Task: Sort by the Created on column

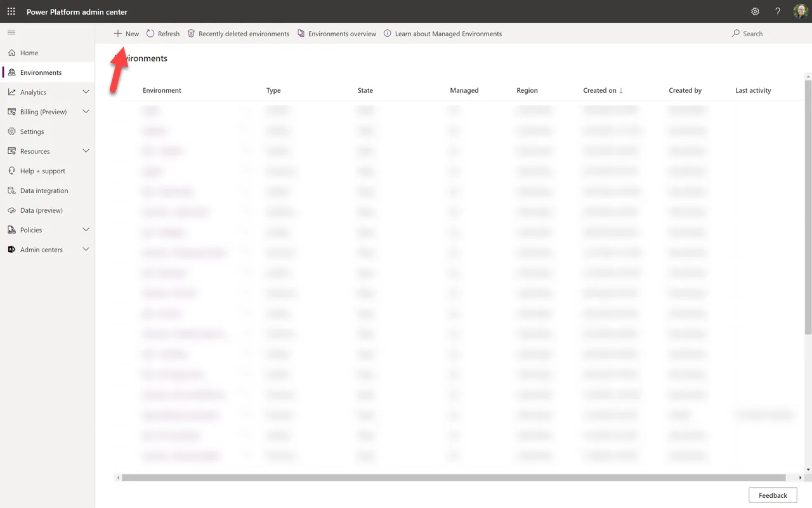Action: coord(599,90)
